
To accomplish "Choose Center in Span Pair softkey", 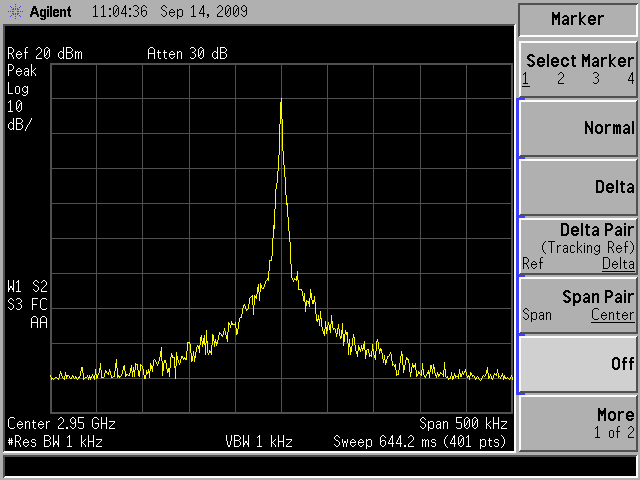I will [x=612, y=315].
